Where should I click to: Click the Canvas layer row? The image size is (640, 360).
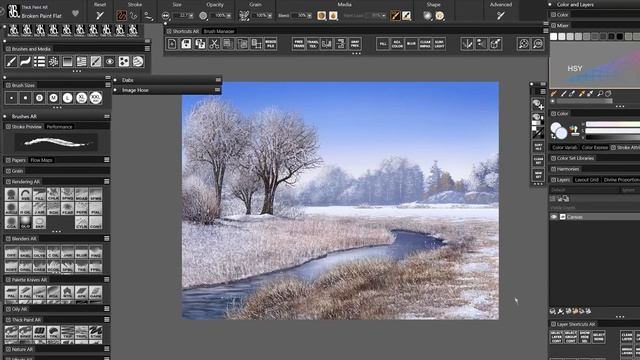[x=595, y=217]
